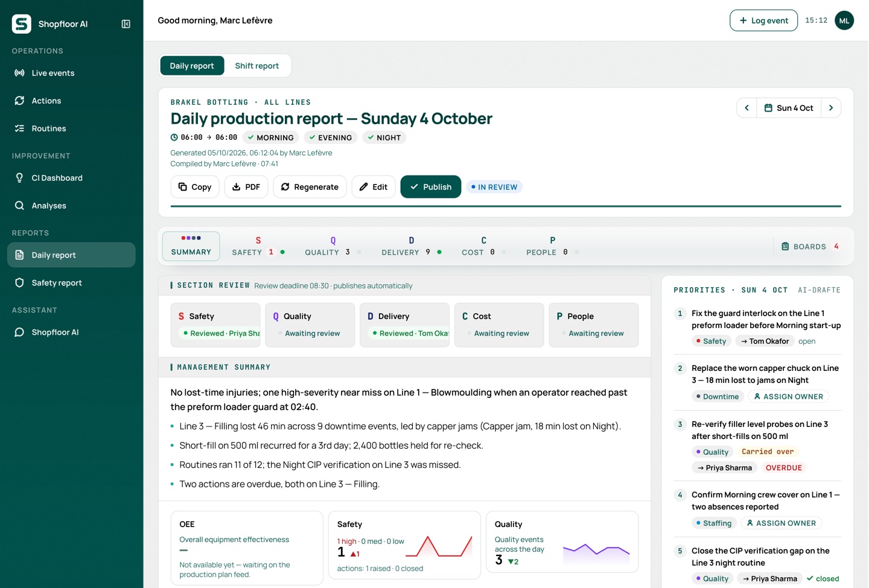Image resolution: width=869 pixels, height=588 pixels.
Task: Assign owner for Morning crew cover priority
Action: (781, 523)
